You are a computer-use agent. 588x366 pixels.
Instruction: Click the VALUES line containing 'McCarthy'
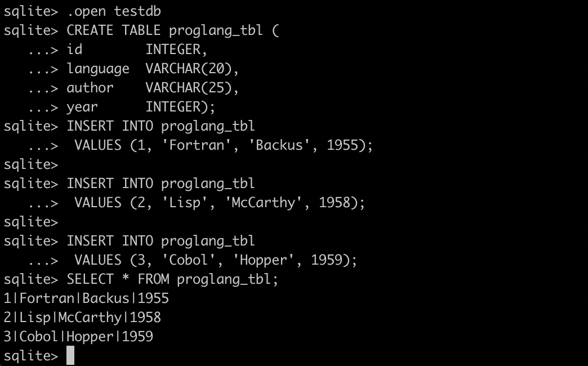click(x=220, y=203)
